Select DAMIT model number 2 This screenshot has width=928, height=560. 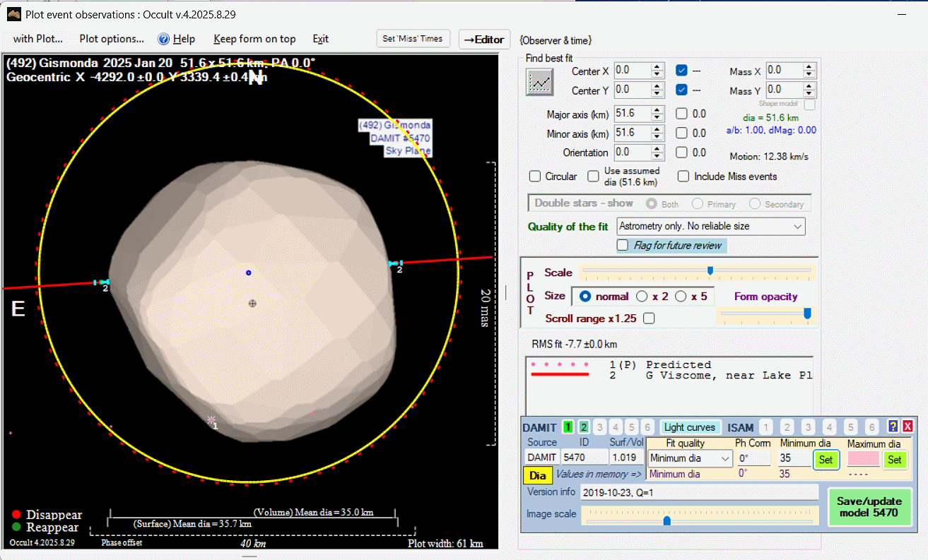pyautogui.click(x=583, y=427)
